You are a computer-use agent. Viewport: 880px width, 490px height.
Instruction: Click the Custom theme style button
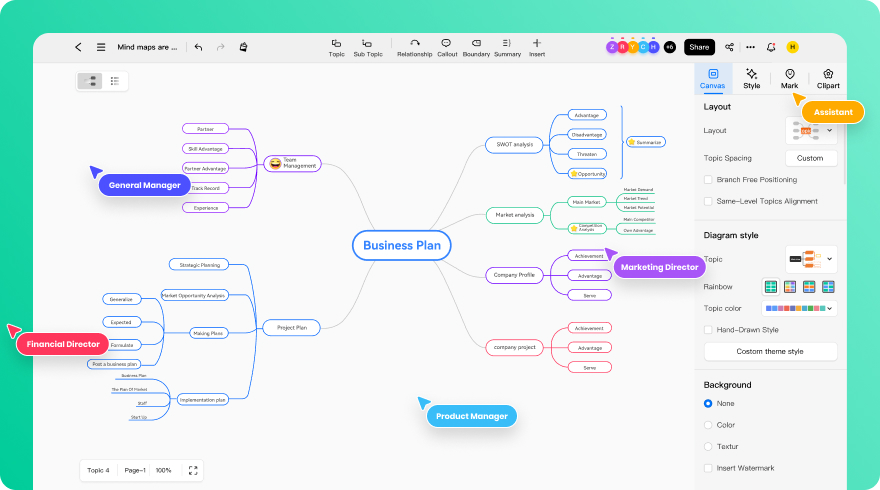tap(770, 351)
